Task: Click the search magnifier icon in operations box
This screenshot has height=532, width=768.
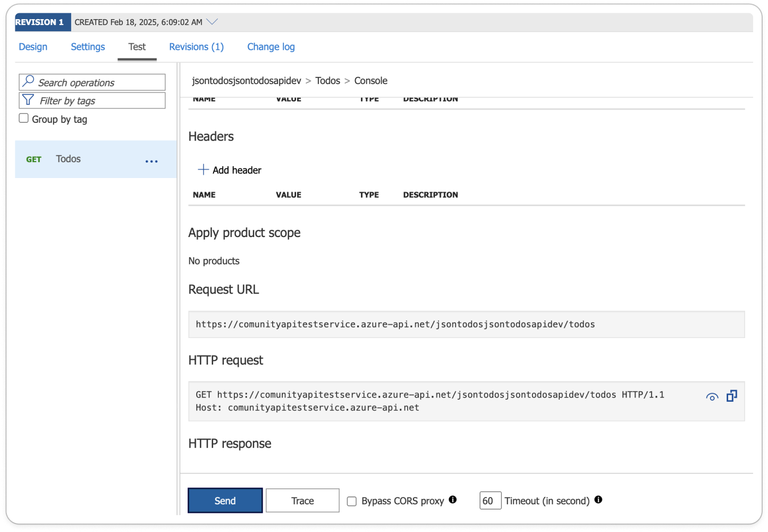Action: 29,81
